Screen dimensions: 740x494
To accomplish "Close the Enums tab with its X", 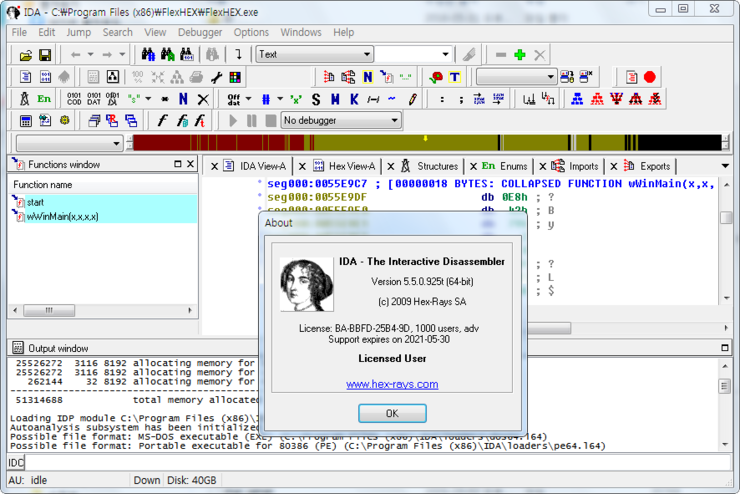I will (473, 167).
